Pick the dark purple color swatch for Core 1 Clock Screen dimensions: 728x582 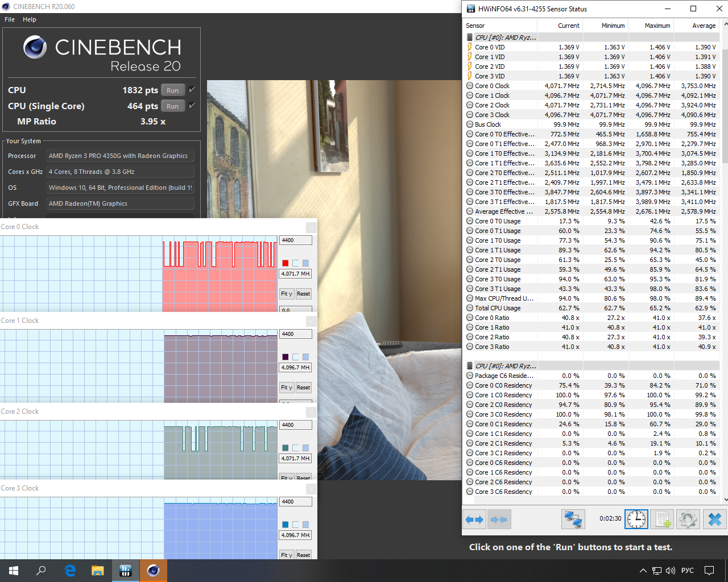tap(286, 357)
